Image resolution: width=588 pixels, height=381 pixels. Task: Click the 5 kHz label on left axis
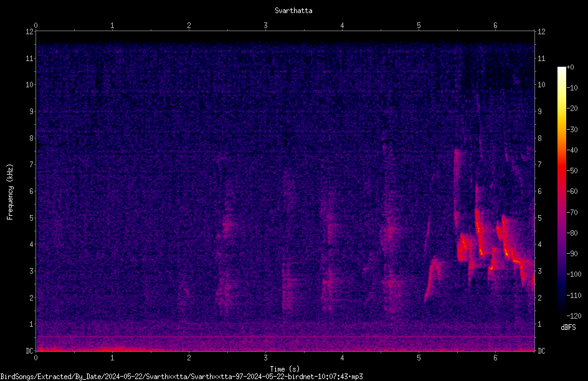tap(30, 218)
